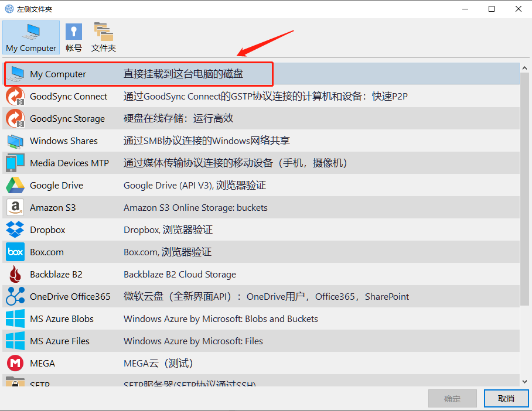Screen dimensions: 532x411
Task: Select MS Azure Files entry name
Action: tap(60, 341)
